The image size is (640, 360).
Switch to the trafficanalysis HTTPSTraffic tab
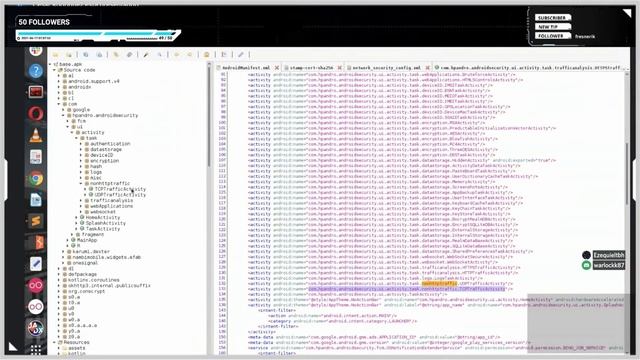click(x=530, y=67)
